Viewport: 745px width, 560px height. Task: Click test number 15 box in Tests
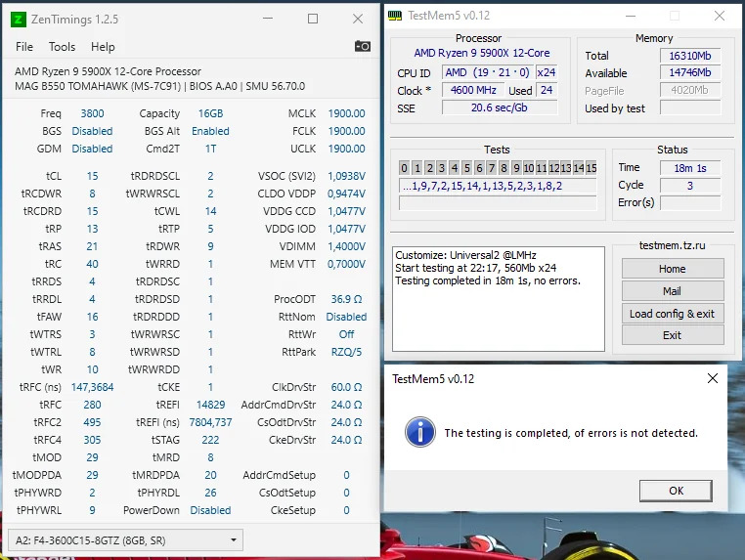coord(591,168)
